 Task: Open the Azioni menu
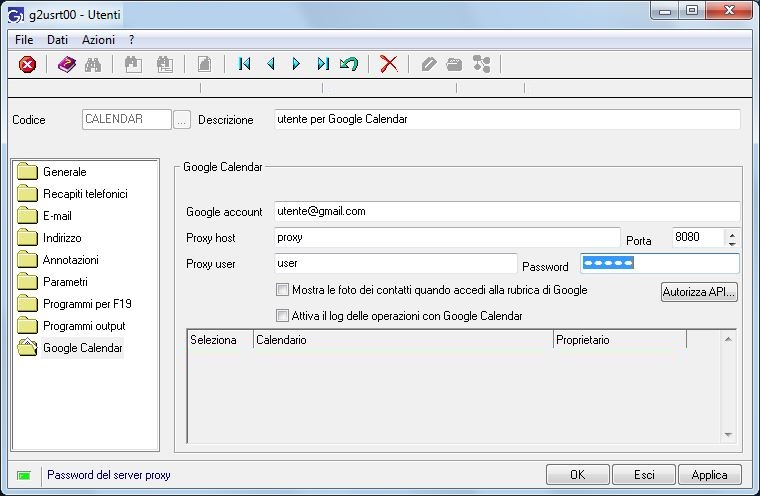[98, 40]
